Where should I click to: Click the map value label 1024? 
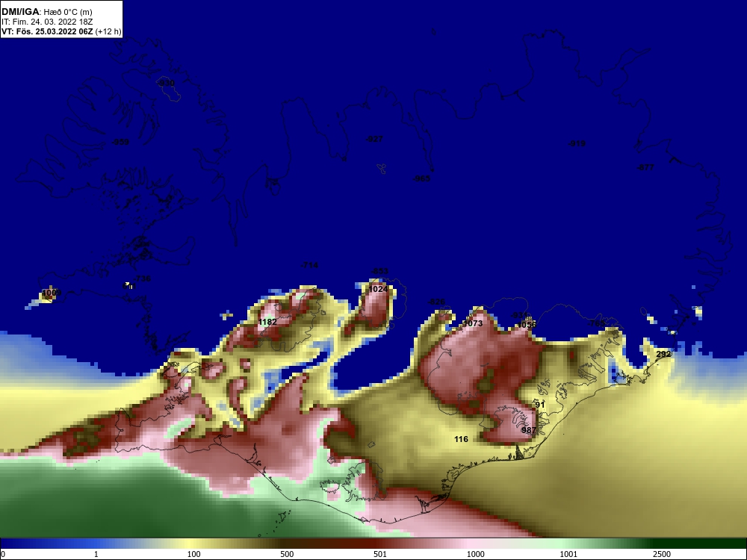[x=378, y=289]
